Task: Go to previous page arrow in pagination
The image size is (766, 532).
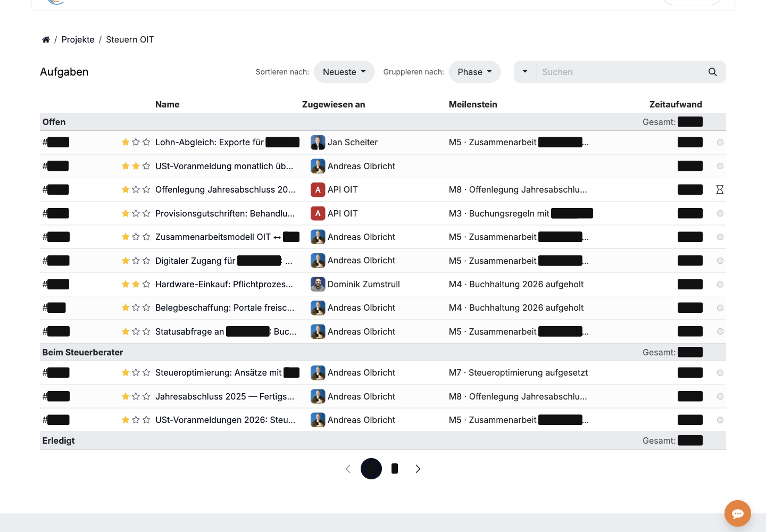Action: (x=348, y=469)
